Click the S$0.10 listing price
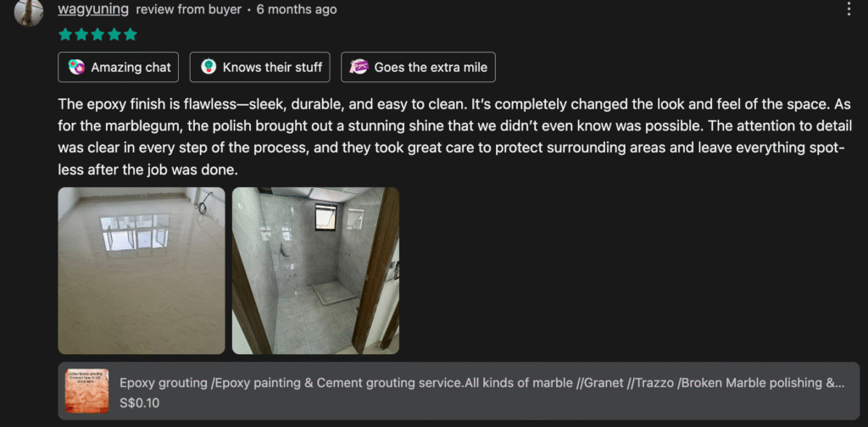 point(140,403)
